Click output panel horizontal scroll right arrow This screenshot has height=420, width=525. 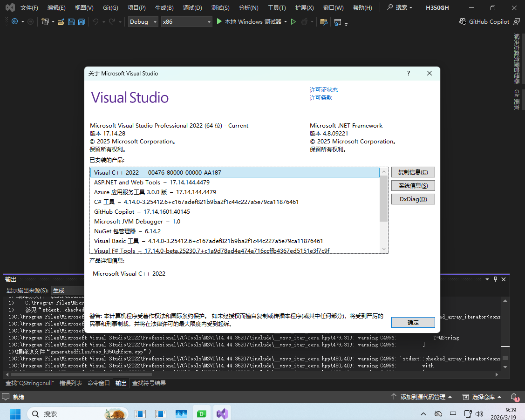coord(497,375)
